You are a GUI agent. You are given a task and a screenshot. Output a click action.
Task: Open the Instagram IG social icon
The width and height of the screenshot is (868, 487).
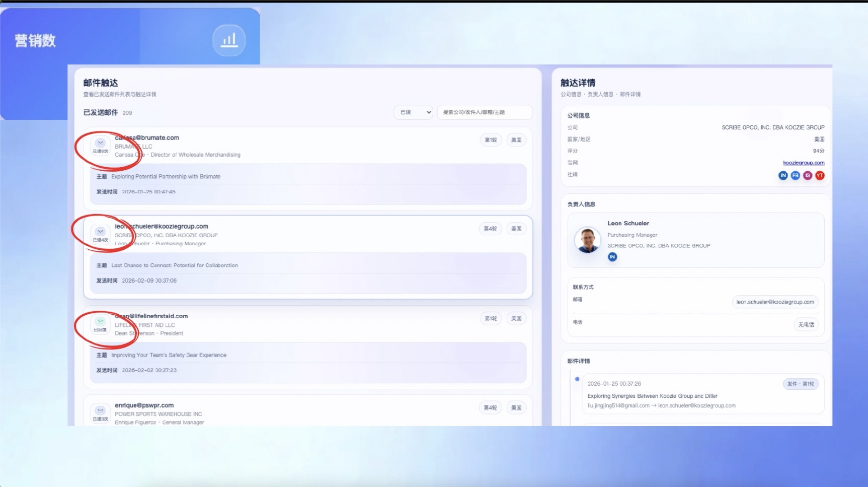click(x=808, y=175)
